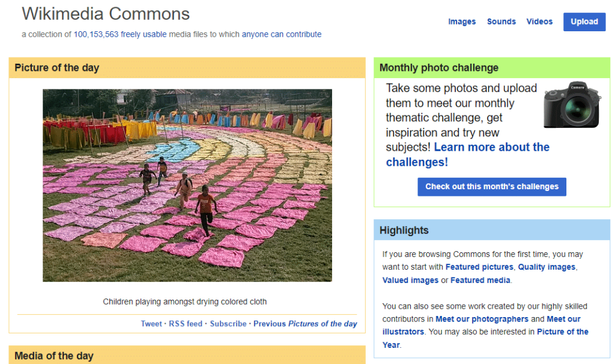Click the Upload button
The image size is (615, 364).
coord(584,22)
